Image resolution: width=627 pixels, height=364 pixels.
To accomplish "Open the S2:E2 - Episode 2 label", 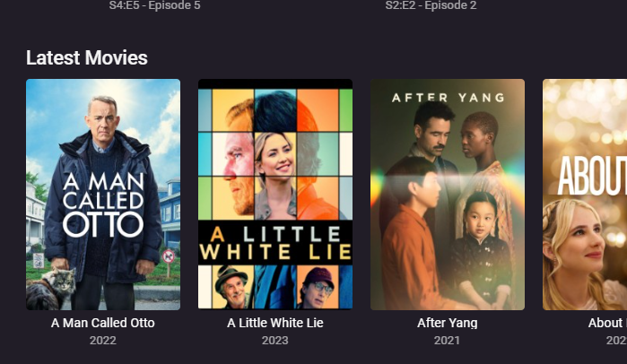I will pyautogui.click(x=431, y=5).
